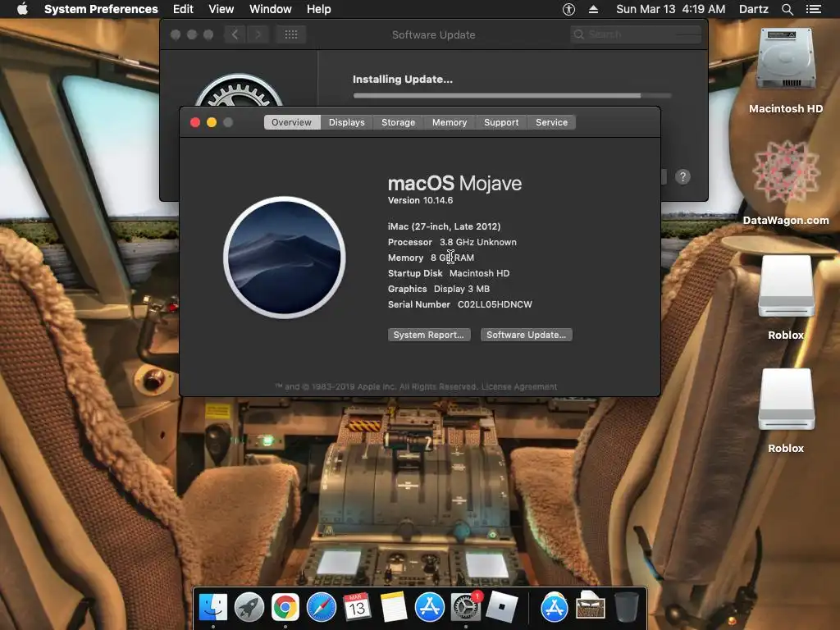Launch Launchpad rocket icon in dock
Screen dimensions: 840x630
click(x=249, y=608)
